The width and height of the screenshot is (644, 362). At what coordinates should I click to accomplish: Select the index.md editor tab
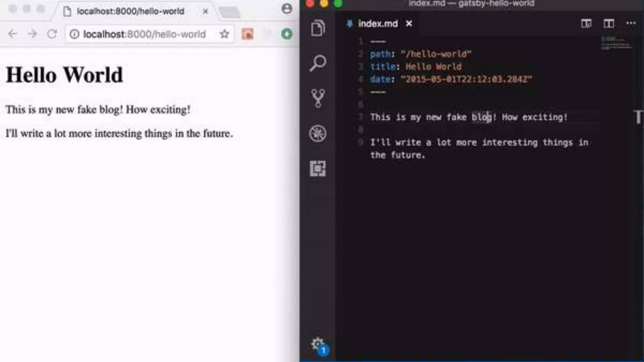377,24
